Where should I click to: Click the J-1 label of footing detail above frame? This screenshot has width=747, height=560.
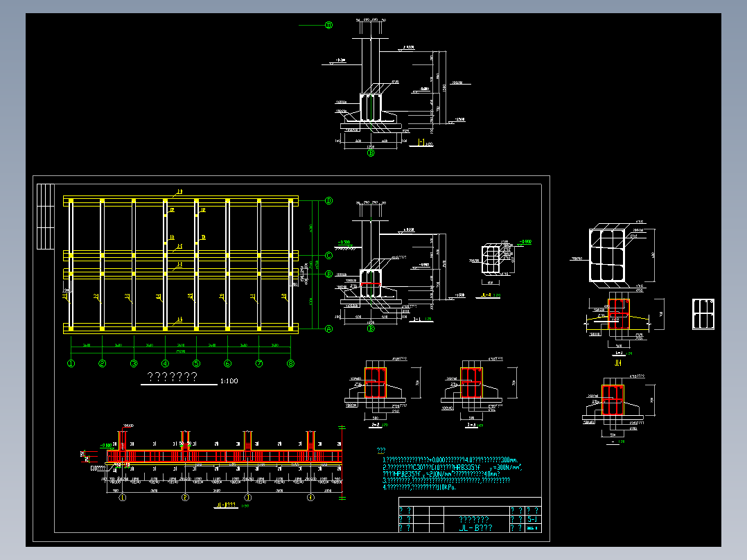click(x=421, y=142)
